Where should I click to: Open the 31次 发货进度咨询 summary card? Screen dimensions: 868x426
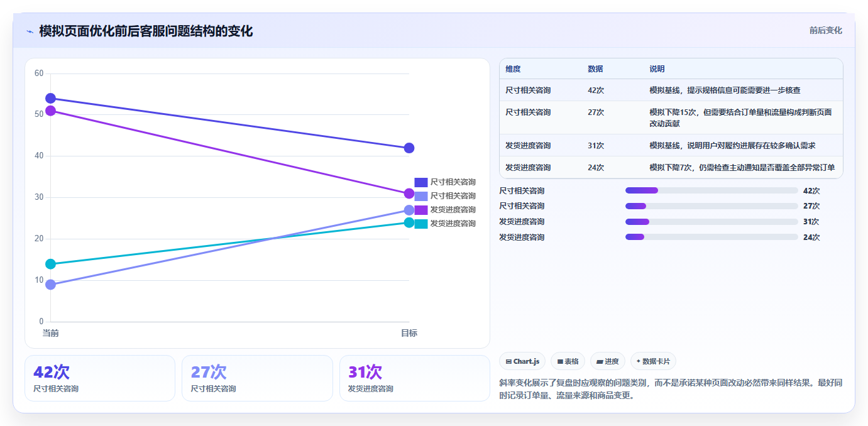414,378
